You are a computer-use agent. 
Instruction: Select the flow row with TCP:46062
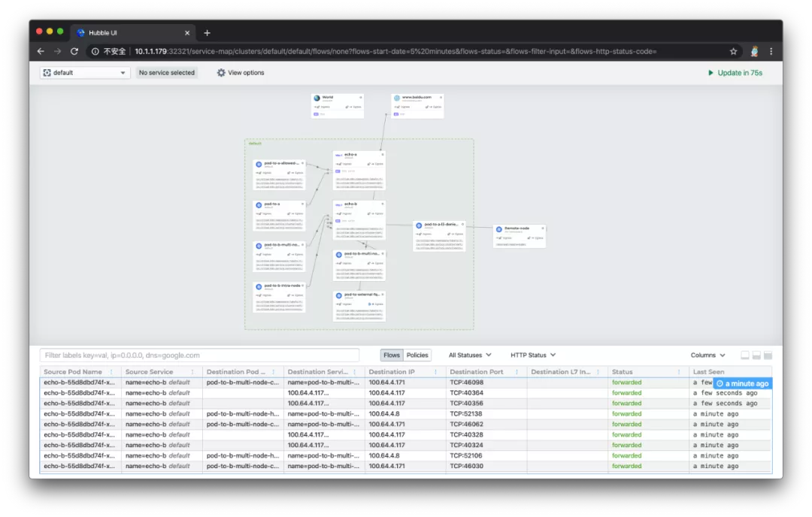click(x=406, y=424)
